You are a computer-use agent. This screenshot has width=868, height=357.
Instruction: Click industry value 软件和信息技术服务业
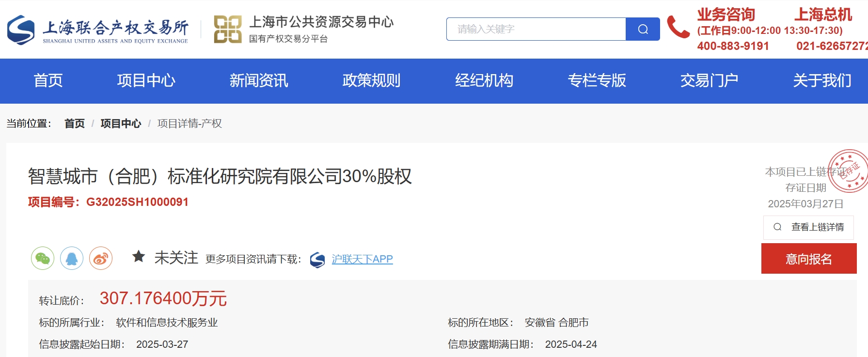(x=167, y=323)
